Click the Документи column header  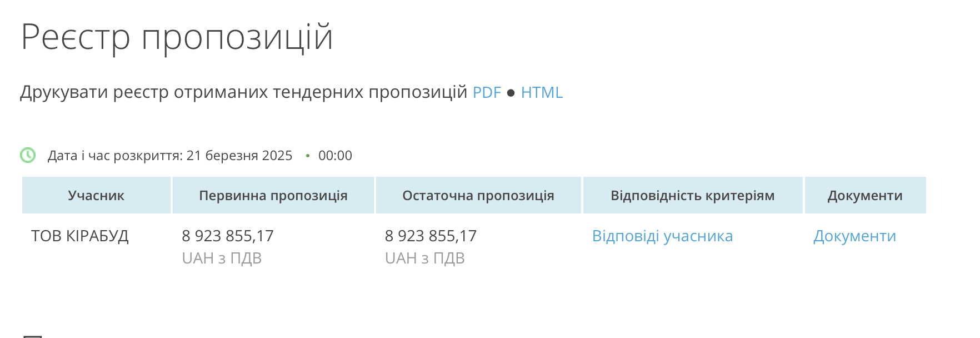click(865, 195)
